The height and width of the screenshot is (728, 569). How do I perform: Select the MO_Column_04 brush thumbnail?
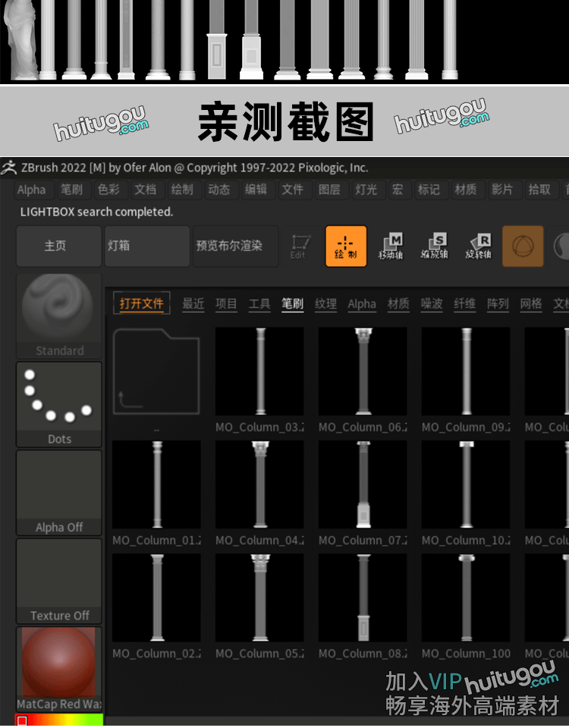259,485
